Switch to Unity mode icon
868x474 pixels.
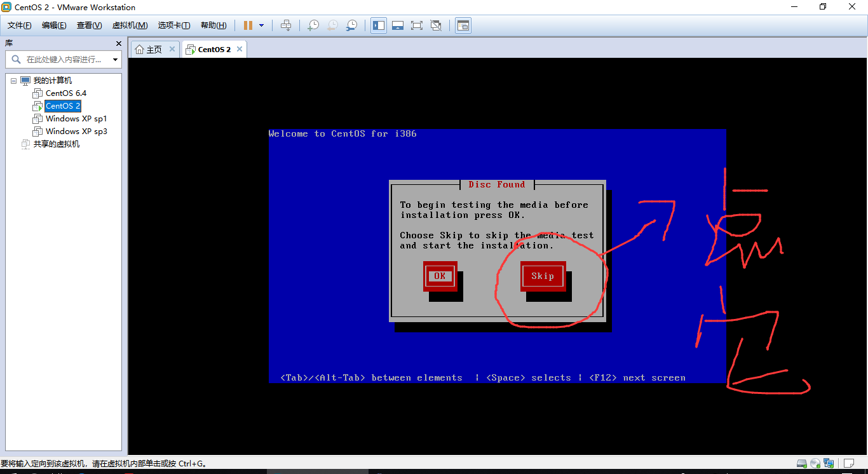pyautogui.click(x=436, y=25)
